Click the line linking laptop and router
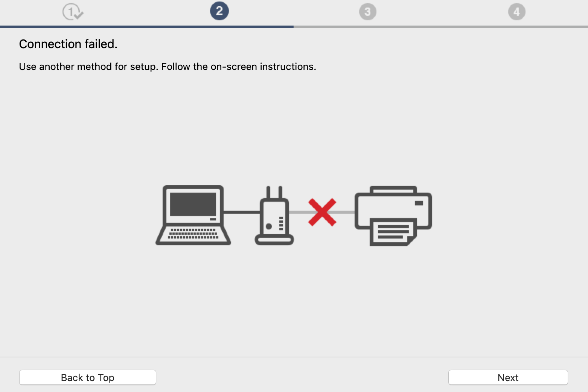Screen dimensions: 588x392 point(242,212)
